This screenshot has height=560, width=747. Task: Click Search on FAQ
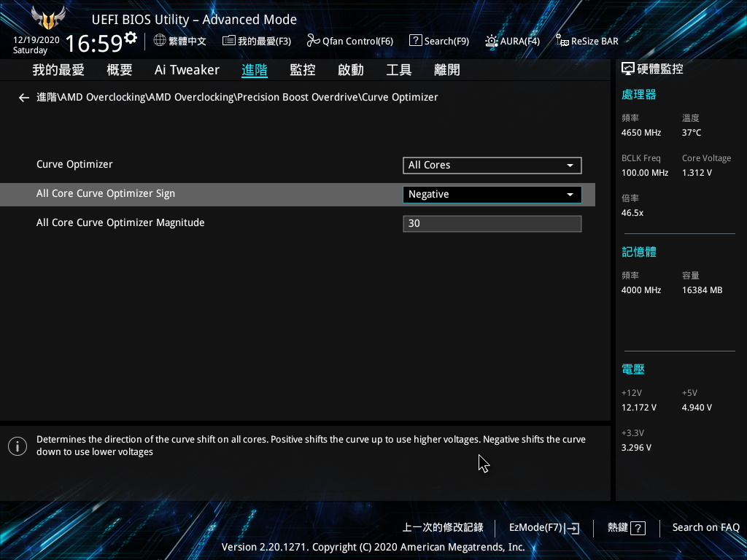[x=705, y=528]
